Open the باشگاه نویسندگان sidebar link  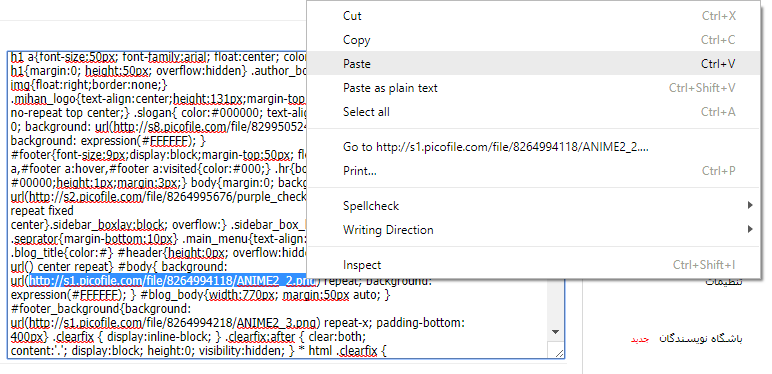click(x=701, y=339)
